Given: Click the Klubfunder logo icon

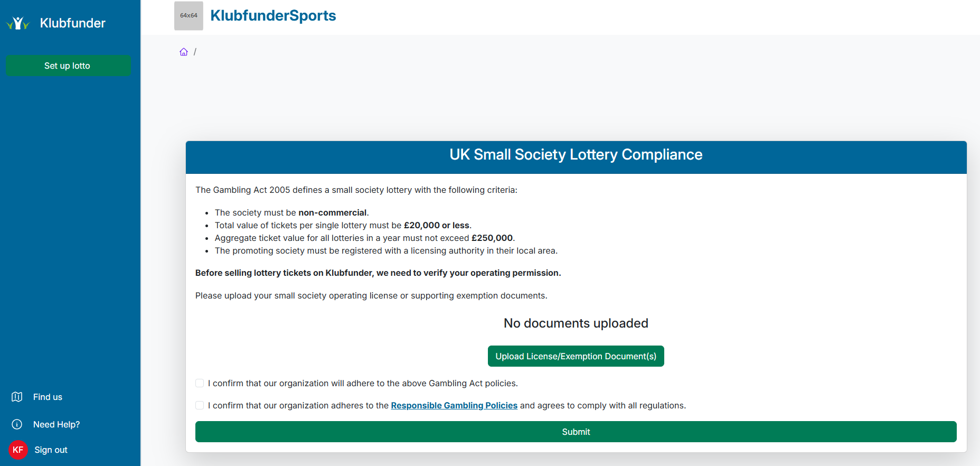Looking at the screenshot, I should point(17,22).
